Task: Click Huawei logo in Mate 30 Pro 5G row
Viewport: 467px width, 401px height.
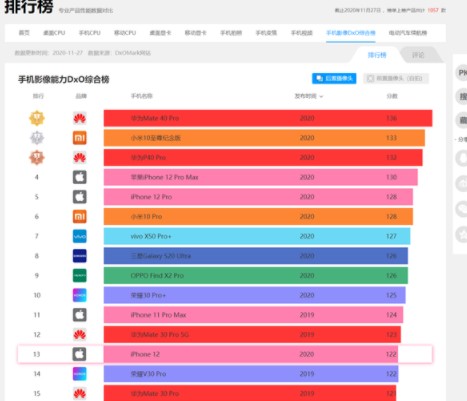Action: pos(80,335)
